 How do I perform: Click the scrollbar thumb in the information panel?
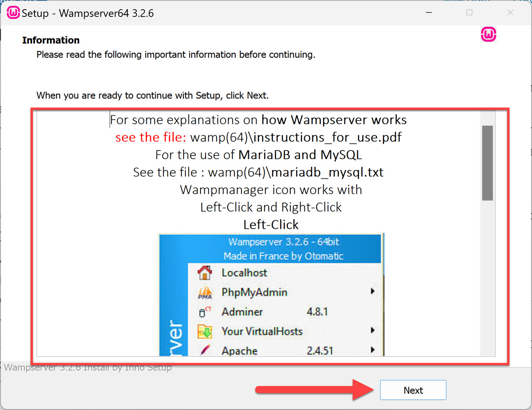coord(487,162)
